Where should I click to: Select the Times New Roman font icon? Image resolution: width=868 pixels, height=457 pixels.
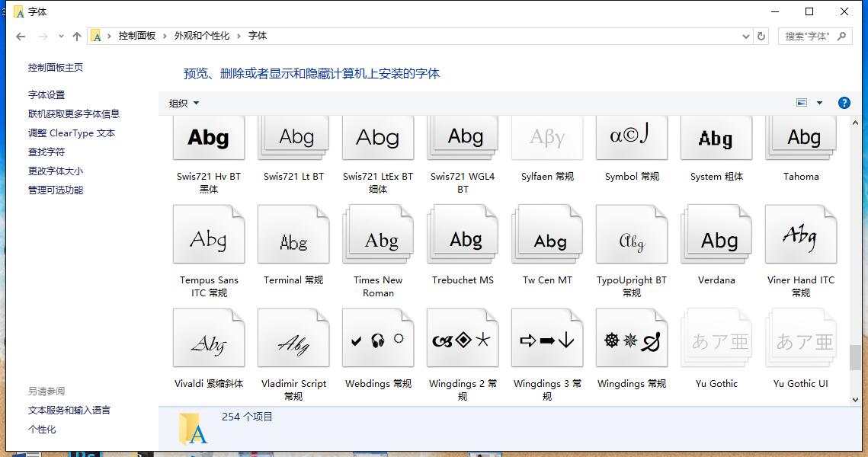[378, 235]
